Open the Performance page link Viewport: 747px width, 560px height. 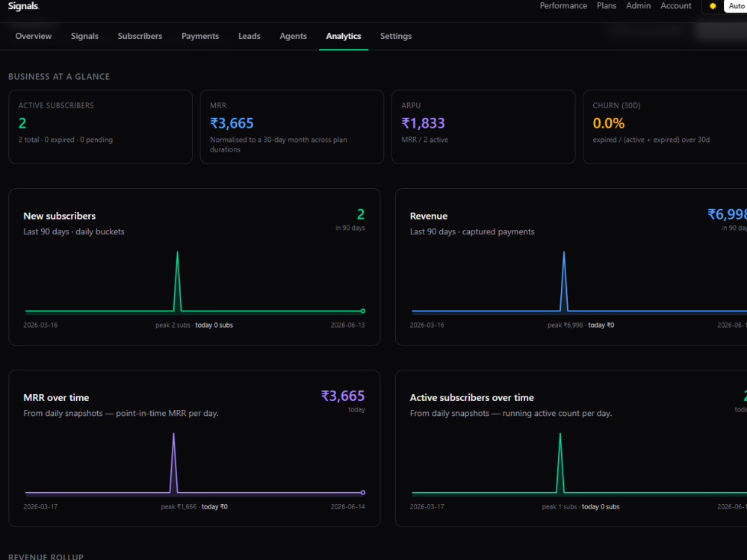tap(563, 6)
